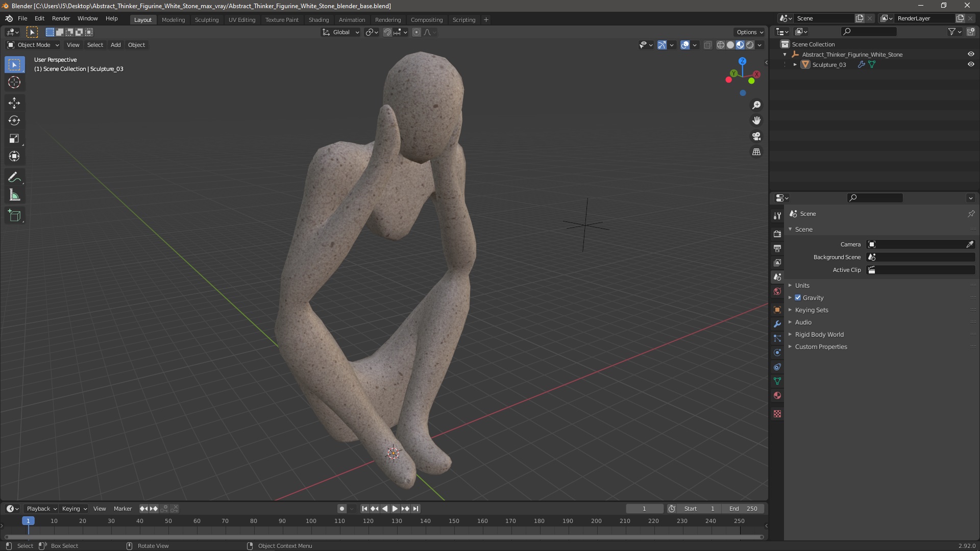Open the Modifier properties tab

(x=777, y=324)
